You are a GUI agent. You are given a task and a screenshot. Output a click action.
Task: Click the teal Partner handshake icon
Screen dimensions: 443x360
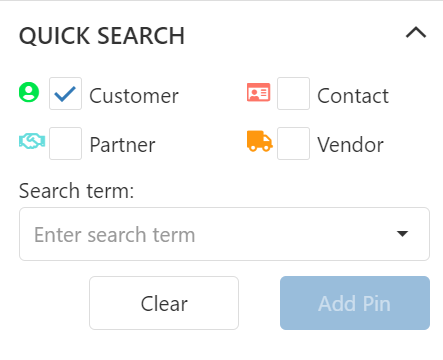coord(32,141)
